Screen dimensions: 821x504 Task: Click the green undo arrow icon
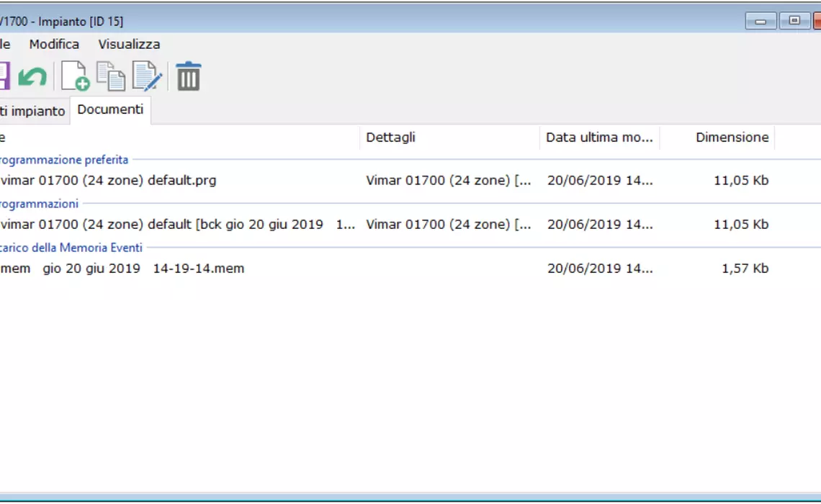pyautogui.click(x=32, y=76)
